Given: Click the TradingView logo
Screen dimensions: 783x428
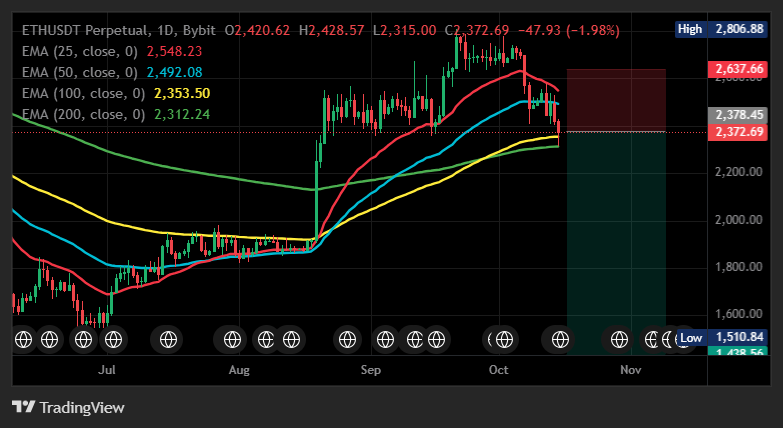Looking at the screenshot, I should click(x=68, y=408).
